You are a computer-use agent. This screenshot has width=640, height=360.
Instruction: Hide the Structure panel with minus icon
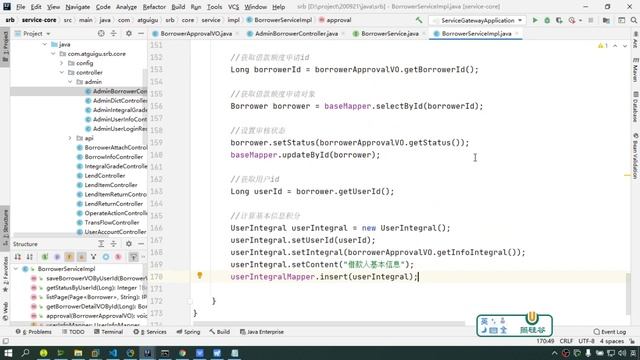[x=141, y=244]
